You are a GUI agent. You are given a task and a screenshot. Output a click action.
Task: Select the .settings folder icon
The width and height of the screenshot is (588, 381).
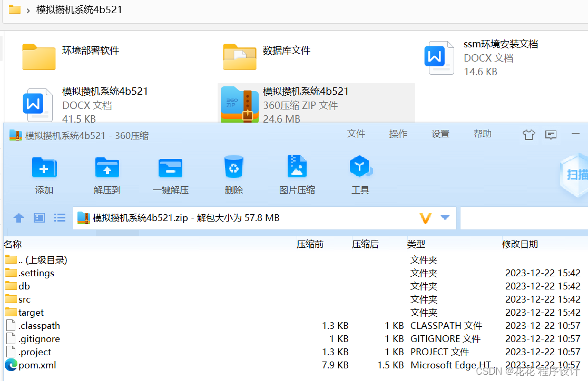11,273
